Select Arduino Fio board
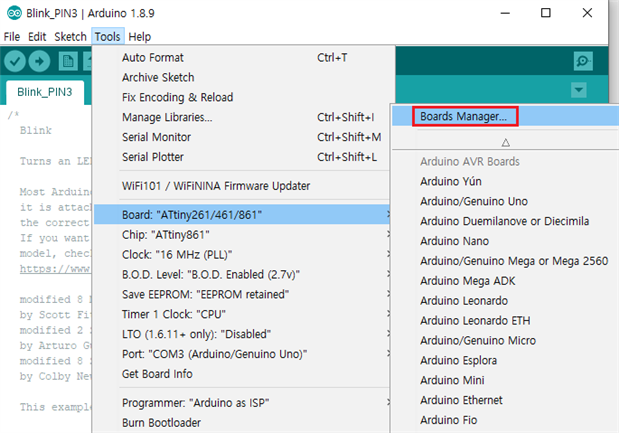 [x=505, y=420]
